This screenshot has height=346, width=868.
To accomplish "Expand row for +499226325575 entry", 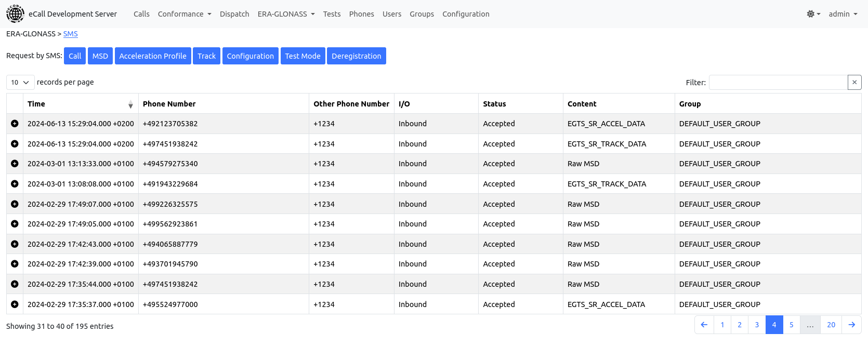I will tap(15, 204).
